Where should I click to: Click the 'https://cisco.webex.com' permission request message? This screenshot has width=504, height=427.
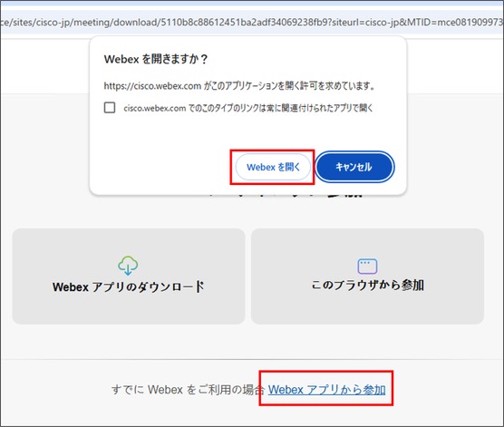(239, 86)
